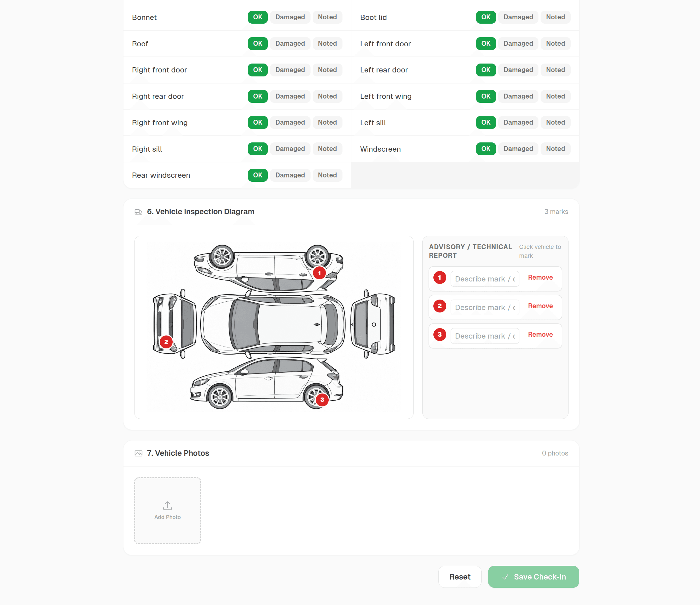
Task: Click the image icon beside Vehicle Photos
Action: pyautogui.click(x=139, y=453)
